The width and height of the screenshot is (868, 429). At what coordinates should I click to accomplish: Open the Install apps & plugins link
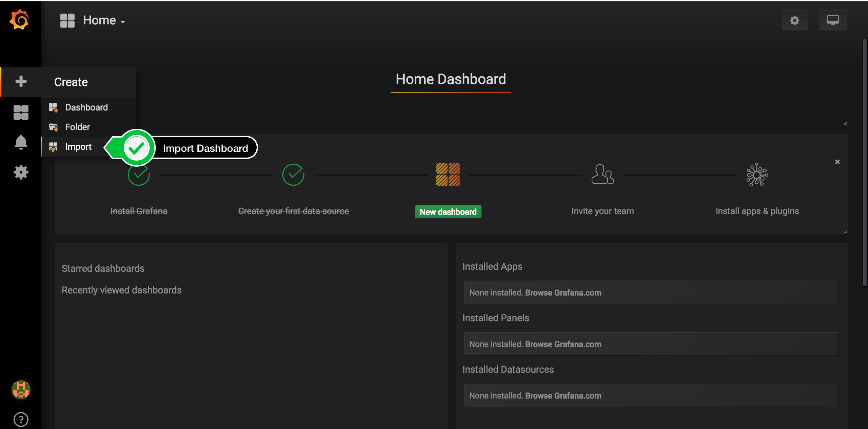pos(757,211)
